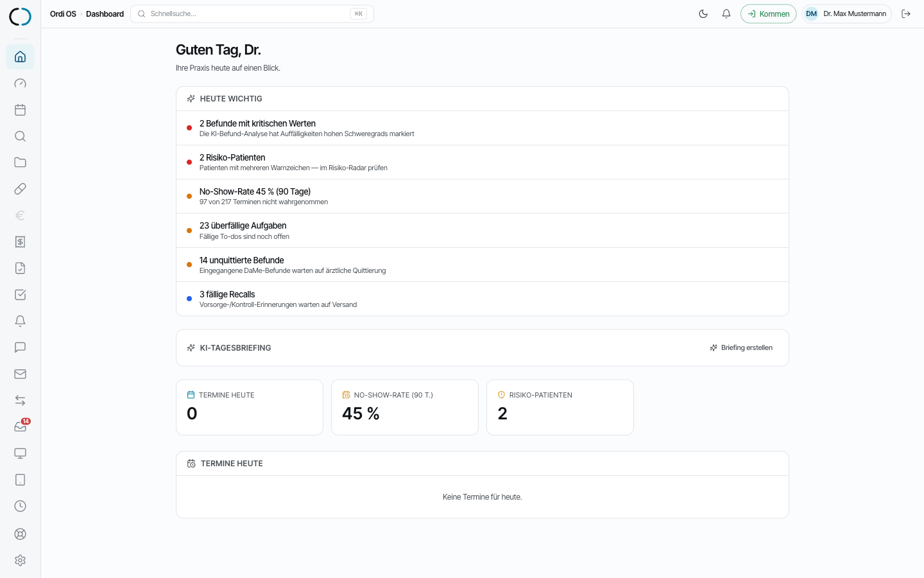Open the pill medication icon in sidebar
The width and height of the screenshot is (924, 578).
20,189
